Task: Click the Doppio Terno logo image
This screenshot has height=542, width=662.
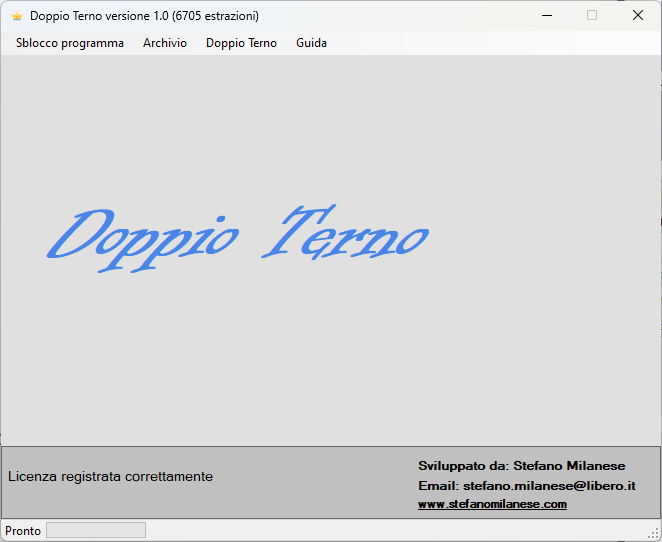Action: click(x=238, y=238)
